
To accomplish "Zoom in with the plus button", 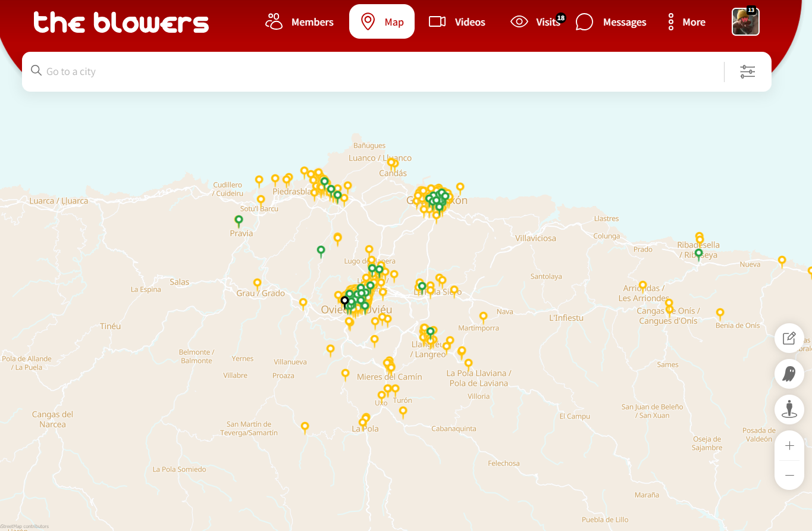I will click(789, 446).
